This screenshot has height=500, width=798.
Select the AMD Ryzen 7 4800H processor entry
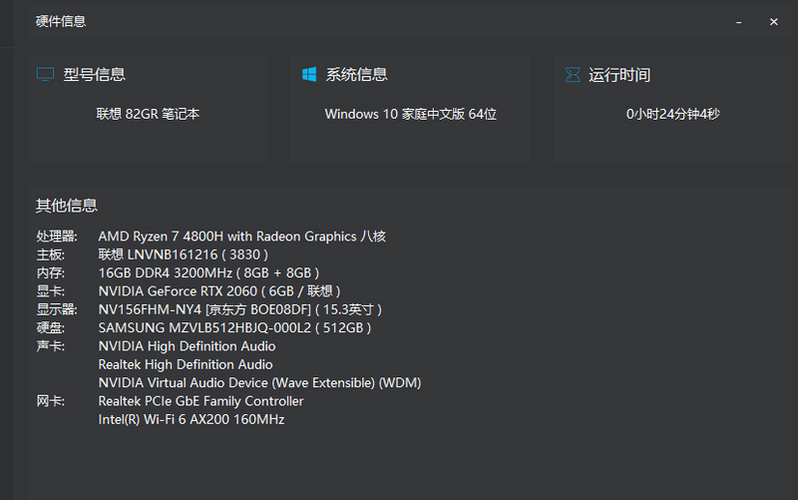coord(242,237)
